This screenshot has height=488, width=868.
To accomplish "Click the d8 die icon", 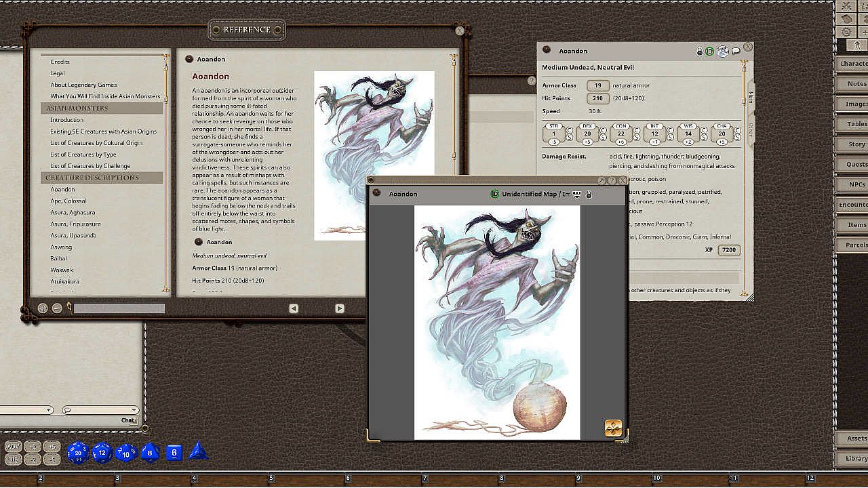I will [150, 451].
